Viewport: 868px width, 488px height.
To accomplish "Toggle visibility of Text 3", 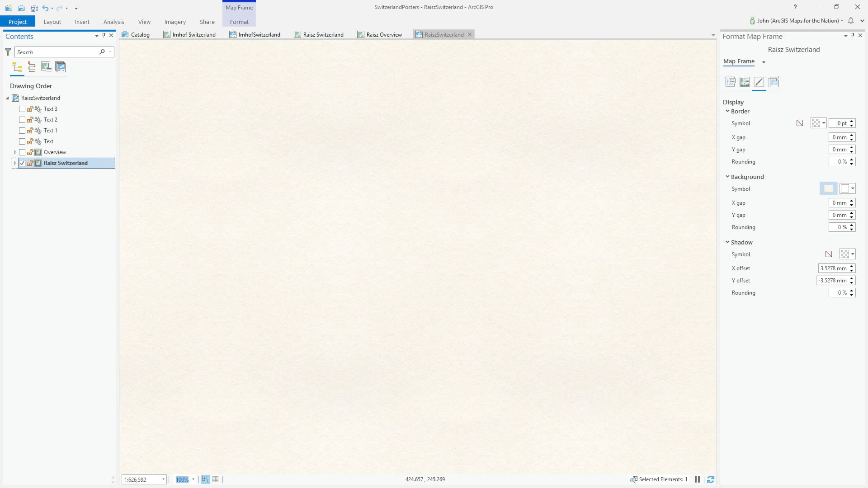I will click(x=22, y=109).
